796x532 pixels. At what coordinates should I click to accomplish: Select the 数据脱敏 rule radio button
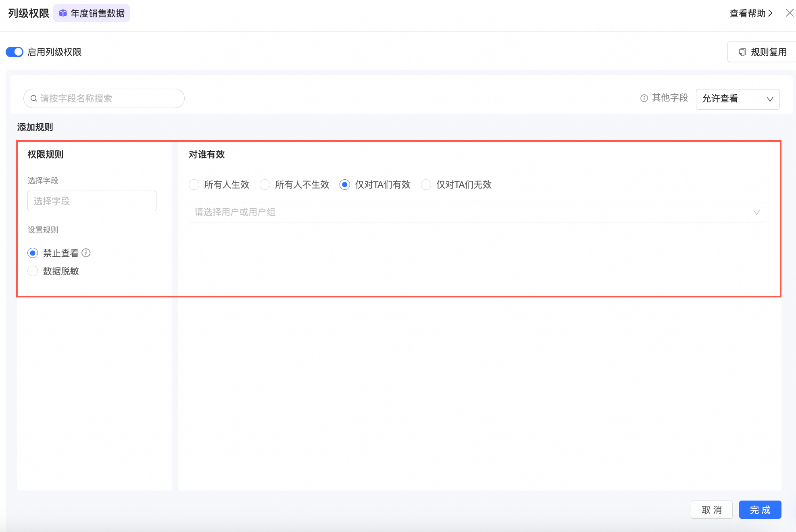pos(33,271)
